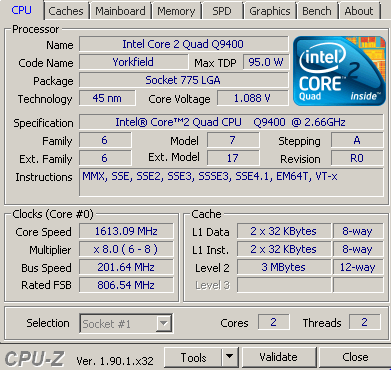Click the Ext. Model value 17
The image size is (391, 370).
pyautogui.click(x=233, y=158)
